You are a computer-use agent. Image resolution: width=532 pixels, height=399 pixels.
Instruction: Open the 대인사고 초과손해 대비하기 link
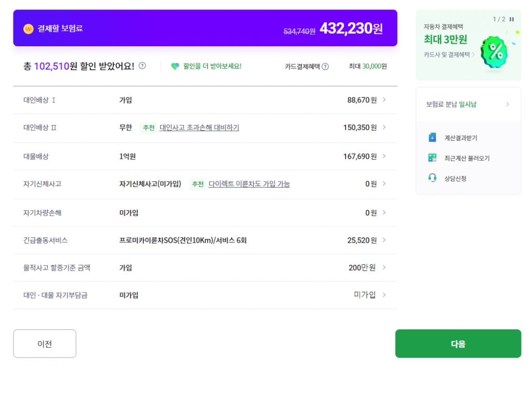(x=198, y=127)
